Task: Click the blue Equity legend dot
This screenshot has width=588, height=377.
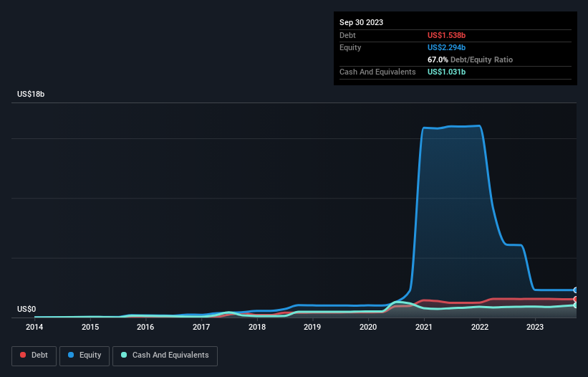Action: click(x=71, y=355)
